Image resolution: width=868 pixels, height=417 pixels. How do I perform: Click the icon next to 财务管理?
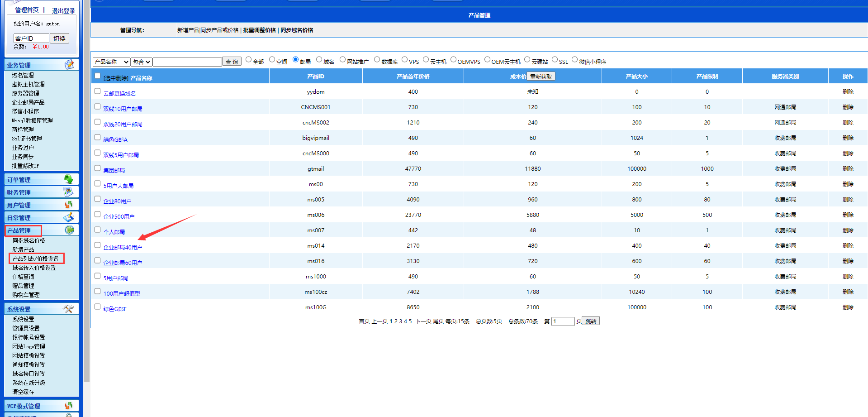point(69,192)
